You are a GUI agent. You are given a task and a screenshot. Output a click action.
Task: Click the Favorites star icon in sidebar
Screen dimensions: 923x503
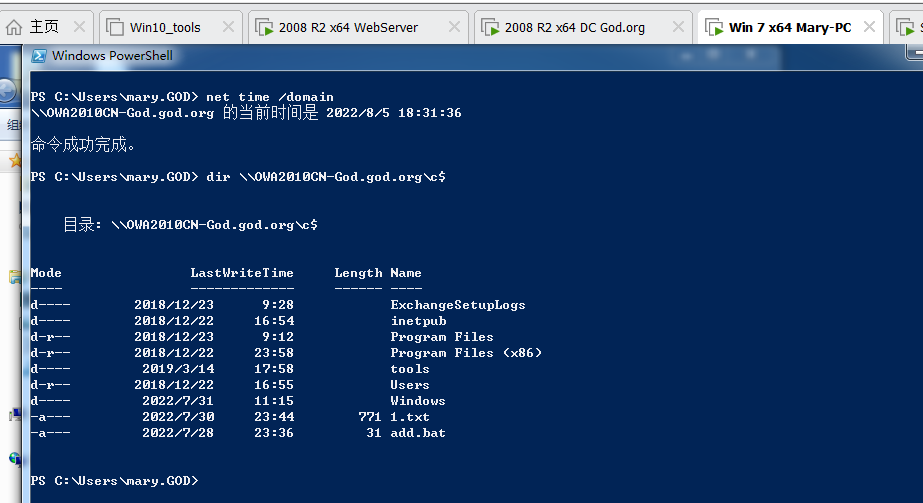13,159
